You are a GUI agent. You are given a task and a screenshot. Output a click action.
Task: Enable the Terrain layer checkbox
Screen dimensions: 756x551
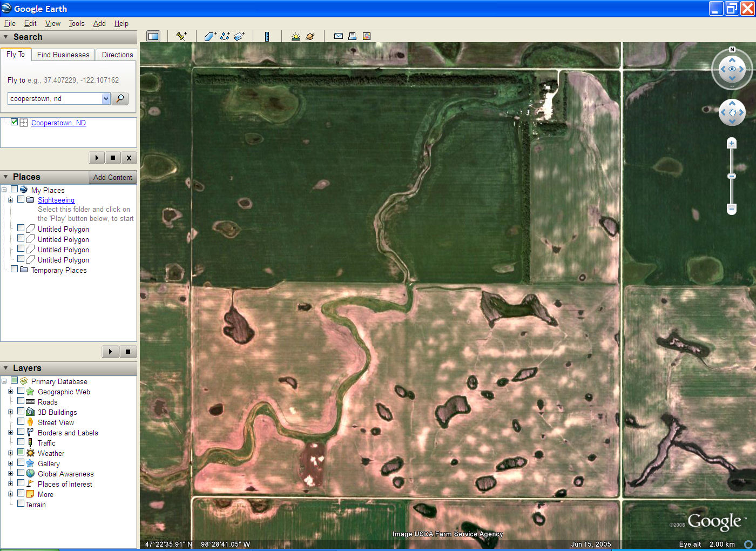[21, 503]
